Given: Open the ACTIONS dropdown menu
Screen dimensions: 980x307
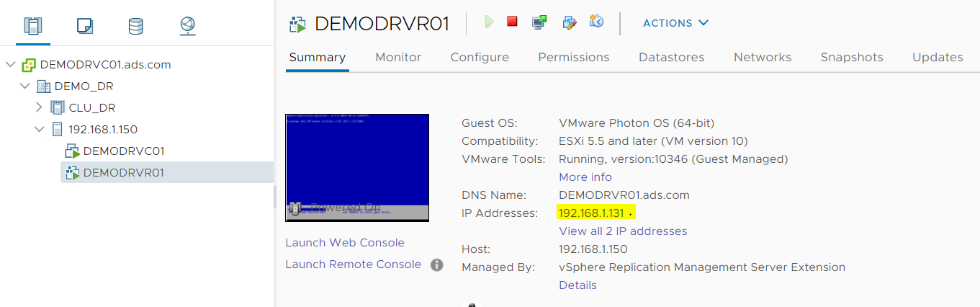Looking at the screenshot, I should point(675,23).
